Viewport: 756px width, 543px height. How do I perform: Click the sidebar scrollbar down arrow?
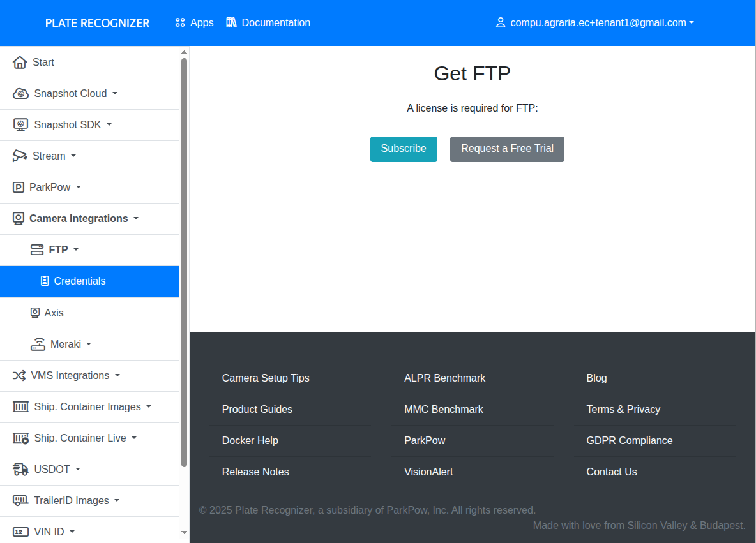[185, 532]
